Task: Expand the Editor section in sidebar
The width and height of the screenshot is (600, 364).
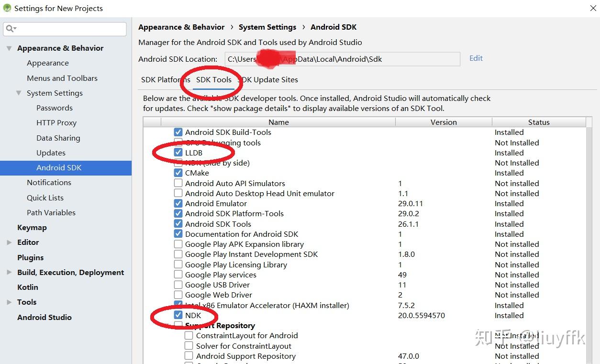Action: 9,242
